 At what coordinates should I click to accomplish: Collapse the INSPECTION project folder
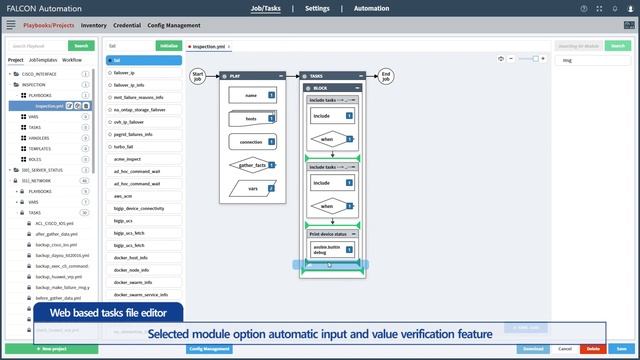(x=10, y=85)
